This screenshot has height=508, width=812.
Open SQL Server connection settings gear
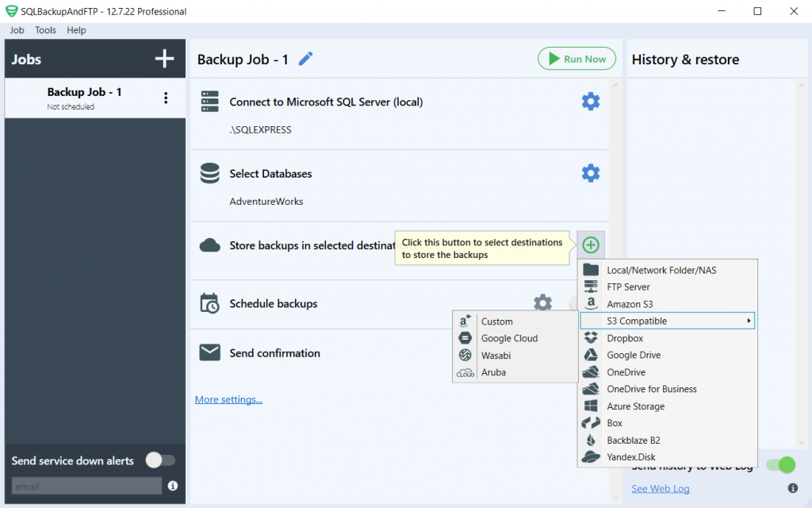[x=590, y=102]
